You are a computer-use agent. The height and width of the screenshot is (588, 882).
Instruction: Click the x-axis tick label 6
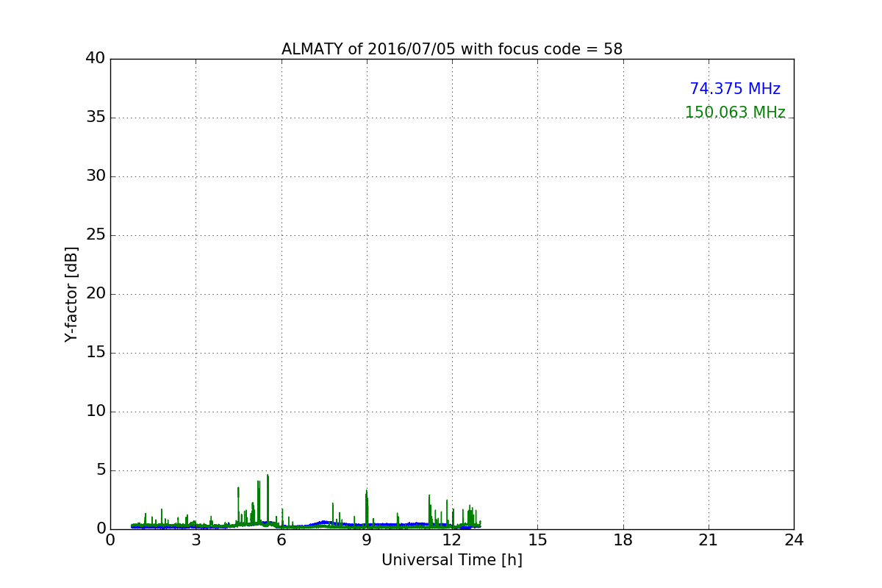coord(281,539)
